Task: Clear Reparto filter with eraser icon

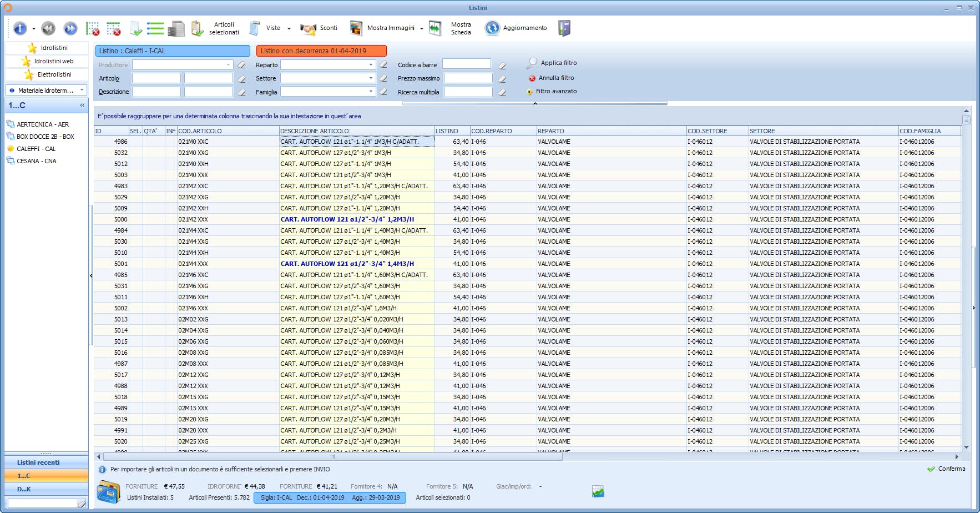Action: (x=383, y=65)
